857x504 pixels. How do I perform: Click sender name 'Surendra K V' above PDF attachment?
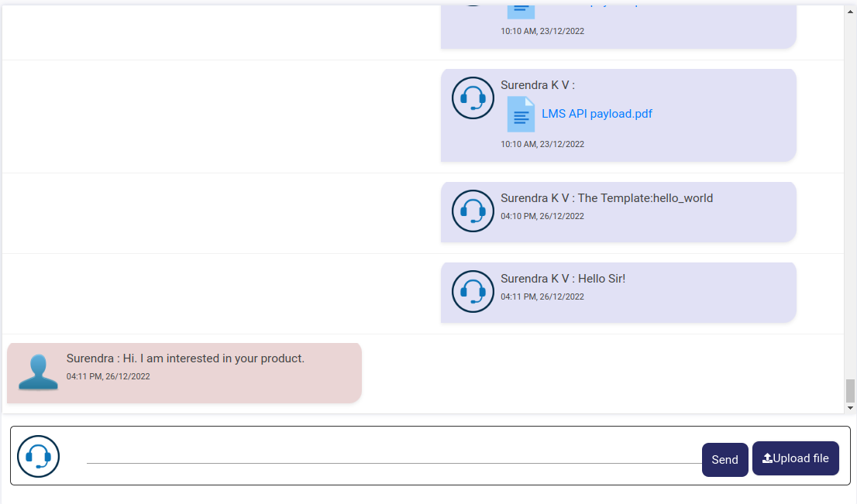click(x=535, y=85)
